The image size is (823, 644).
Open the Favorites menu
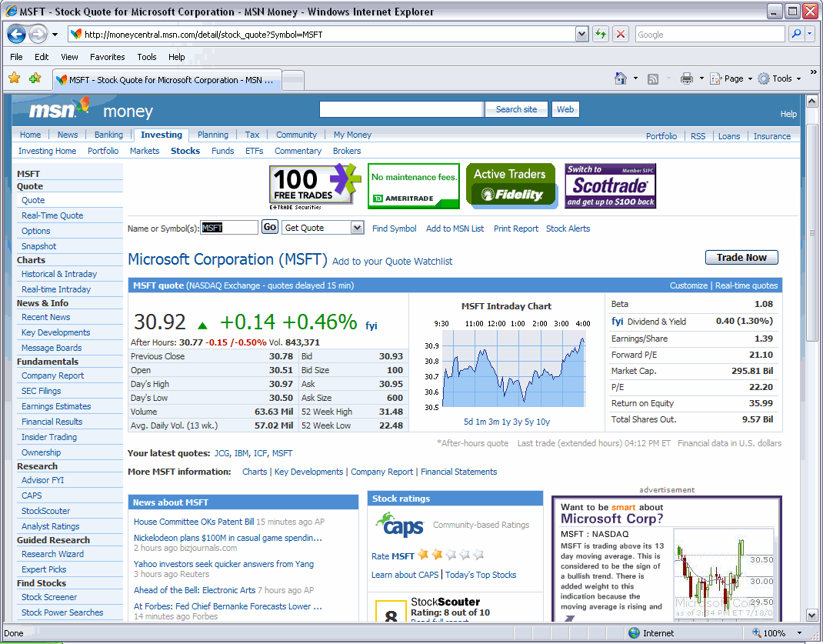(107, 57)
